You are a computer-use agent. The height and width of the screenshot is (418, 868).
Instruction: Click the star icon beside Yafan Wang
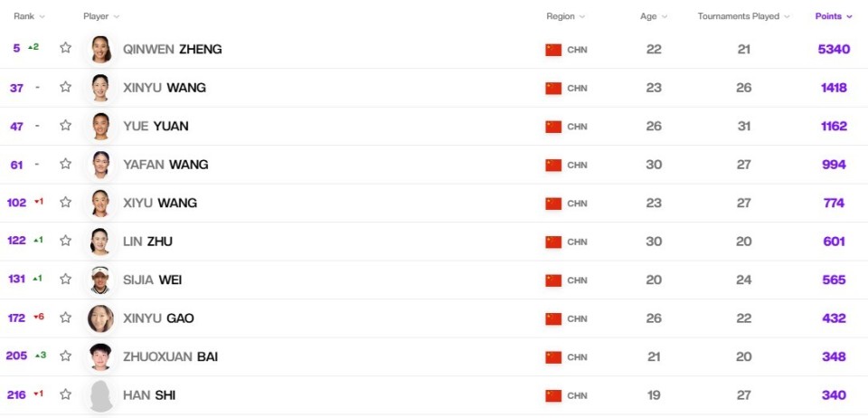[x=65, y=164]
